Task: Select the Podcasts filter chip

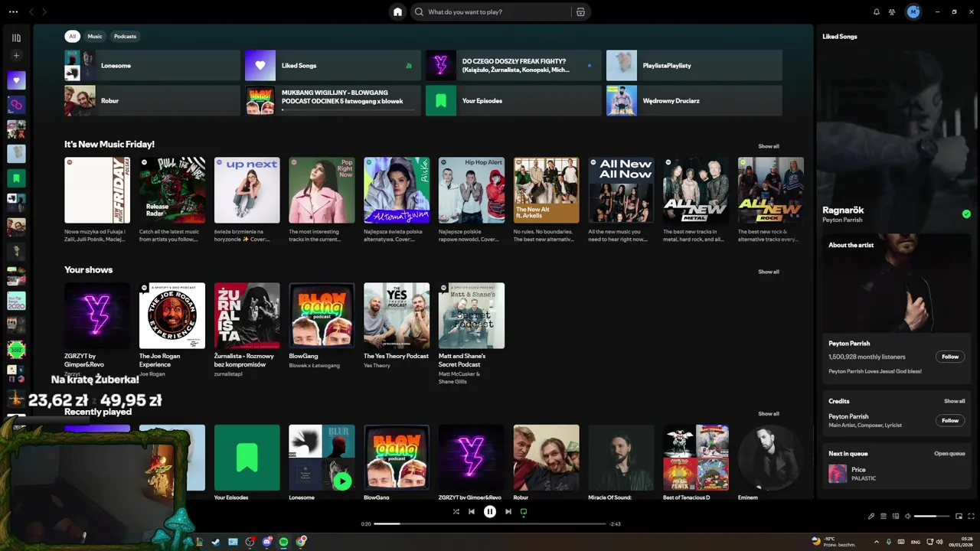Action: pyautogui.click(x=125, y=36)
